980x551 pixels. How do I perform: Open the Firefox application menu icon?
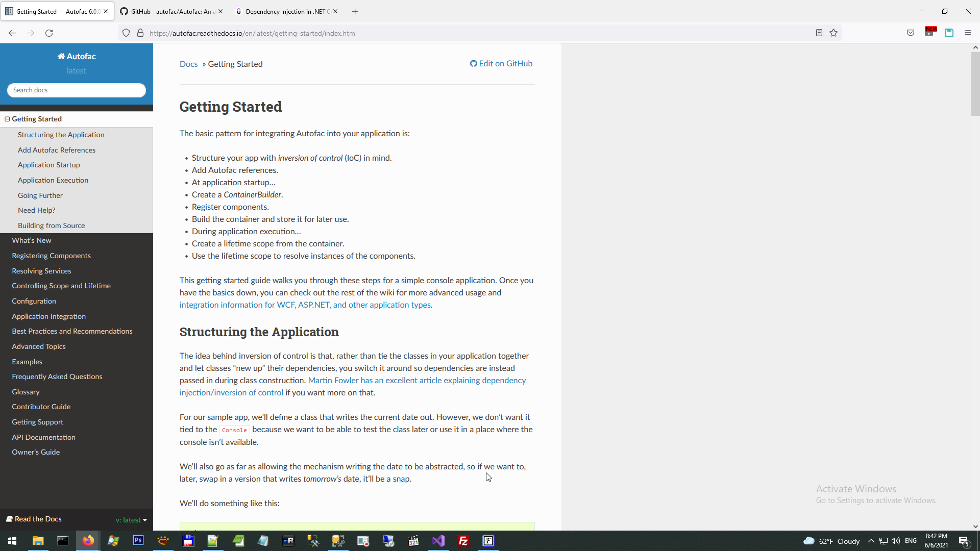[968, 33]
